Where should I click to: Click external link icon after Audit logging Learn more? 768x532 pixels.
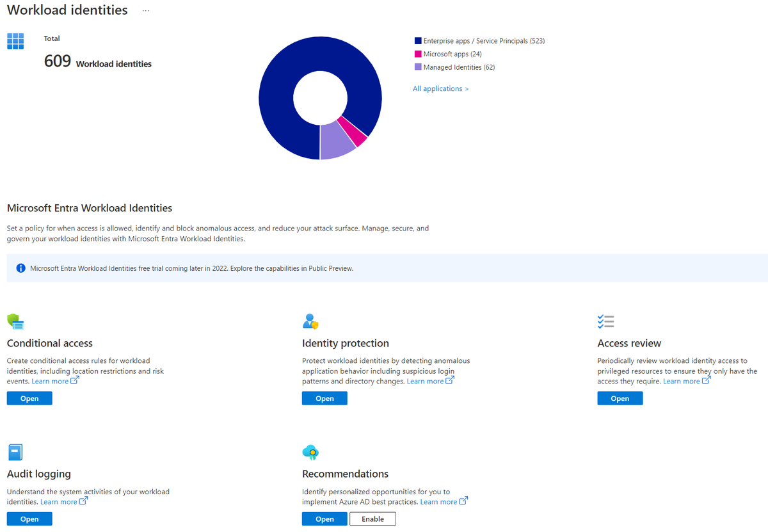tap(83, 501)
